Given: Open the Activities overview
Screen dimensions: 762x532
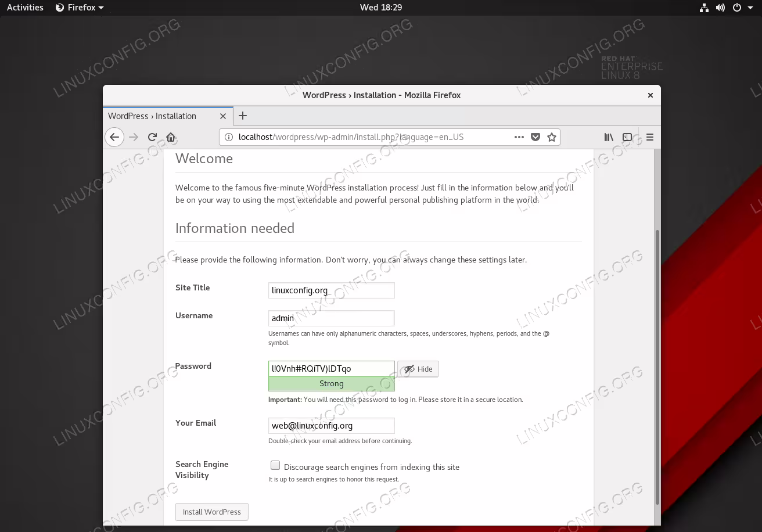Looking at the screenshot, I should pyautogui.click(x=25, y=8).
